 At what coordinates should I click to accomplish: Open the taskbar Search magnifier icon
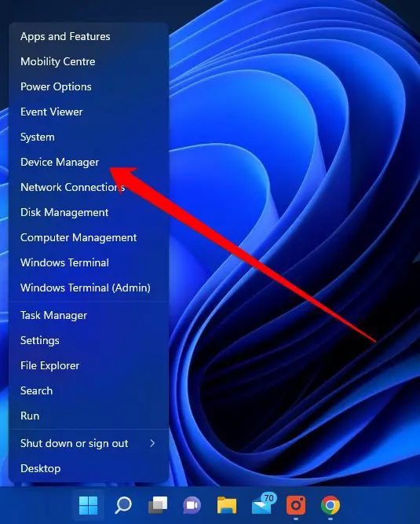(x=123, y=505)
